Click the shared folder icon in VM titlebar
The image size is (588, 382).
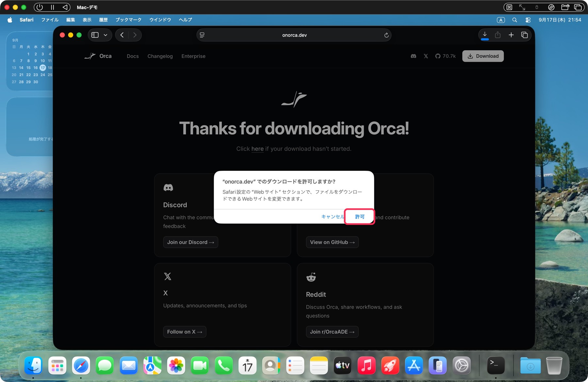565,7
